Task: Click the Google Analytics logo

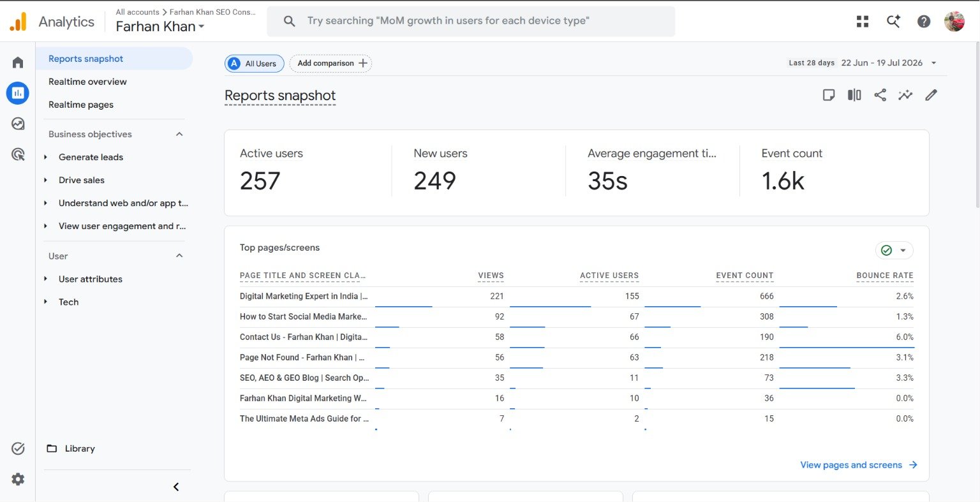Action: (19, 22)
